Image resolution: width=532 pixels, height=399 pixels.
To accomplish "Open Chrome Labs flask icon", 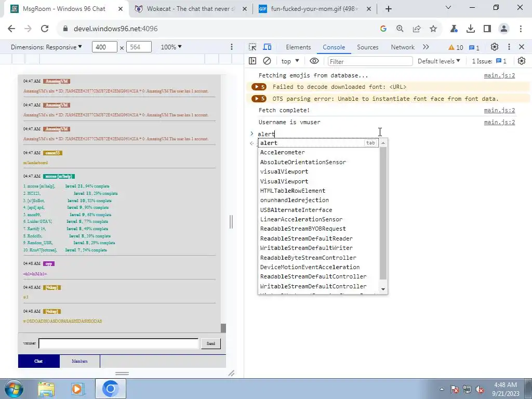I will click(x=454, y=29).
